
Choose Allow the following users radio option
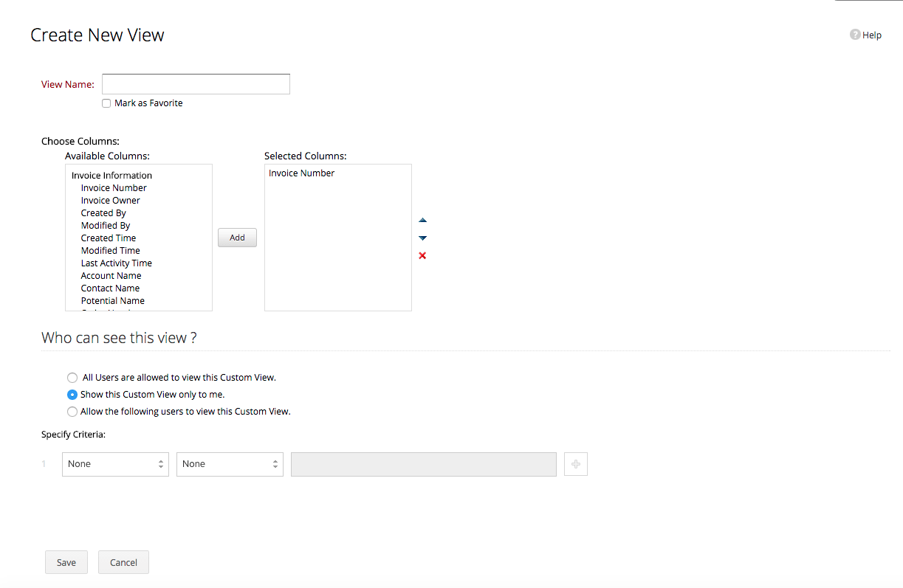point(72,412)
